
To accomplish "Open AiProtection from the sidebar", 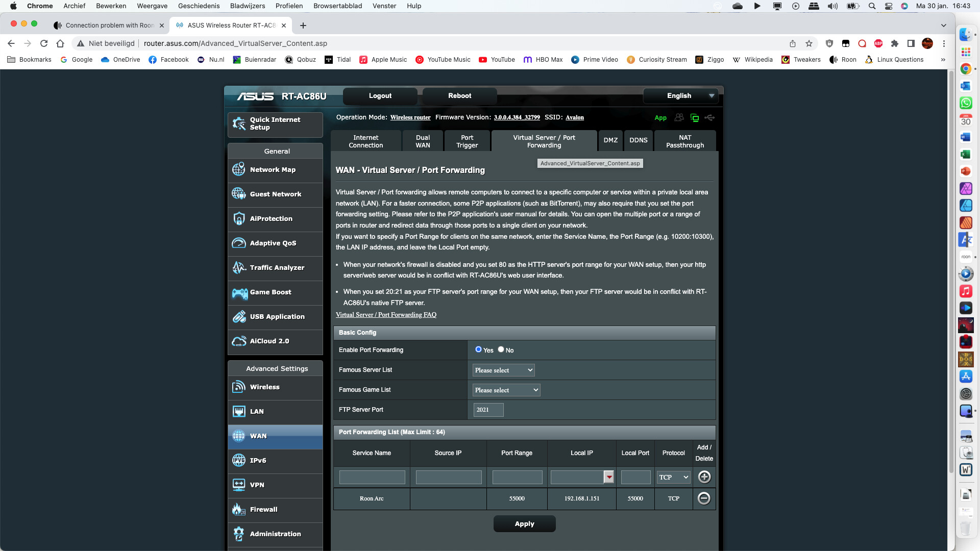I will 271,219.
